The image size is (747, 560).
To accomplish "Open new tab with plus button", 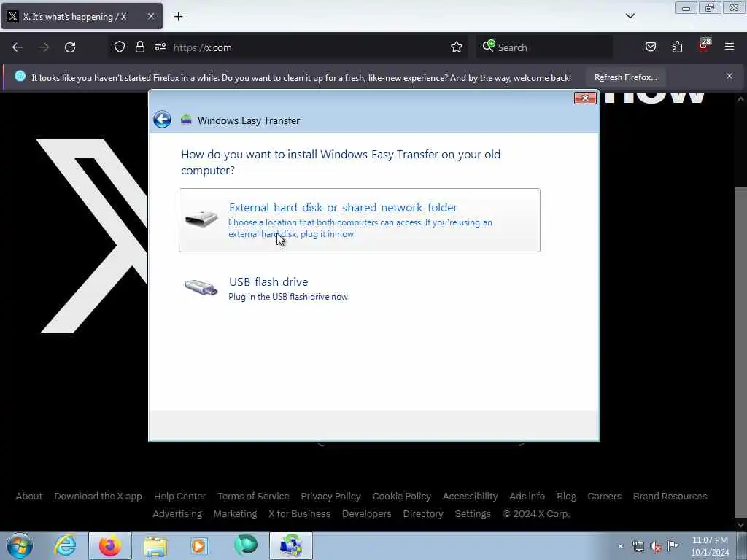I will (x=178, y=17).
